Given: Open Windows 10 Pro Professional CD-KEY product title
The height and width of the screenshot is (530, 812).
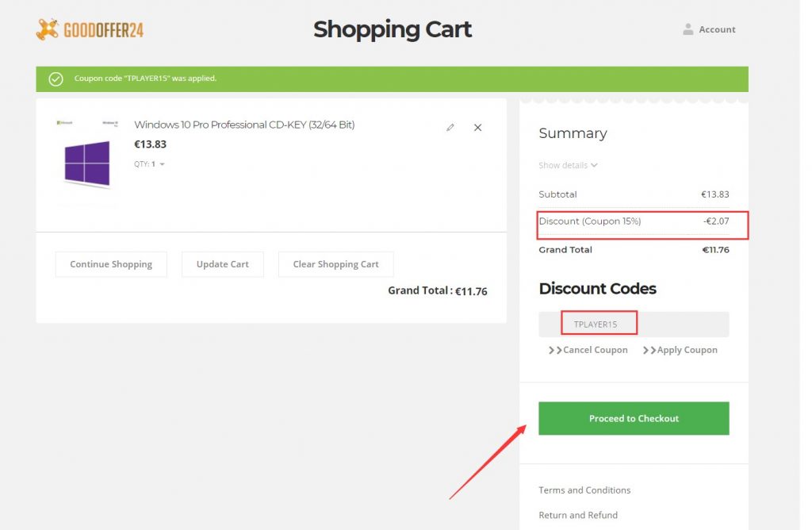Looking at the screenshot, I should 244,125.
